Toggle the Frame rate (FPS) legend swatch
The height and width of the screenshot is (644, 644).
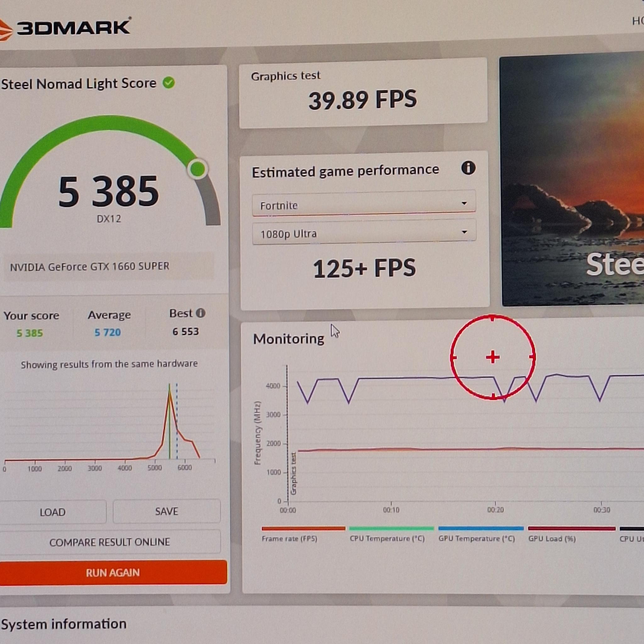[303, 528]
